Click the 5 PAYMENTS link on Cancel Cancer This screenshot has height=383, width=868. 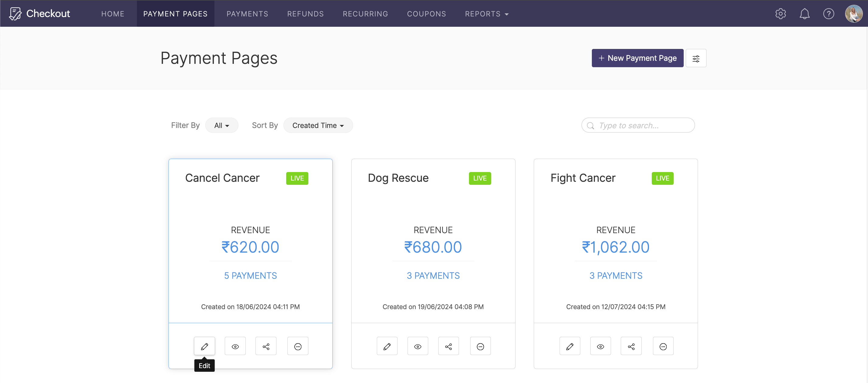(x=250, y=275)
